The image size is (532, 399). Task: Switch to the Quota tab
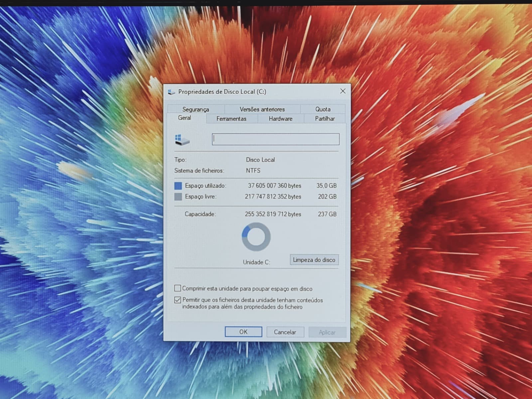pyautogui.click(x=323, y=109)
